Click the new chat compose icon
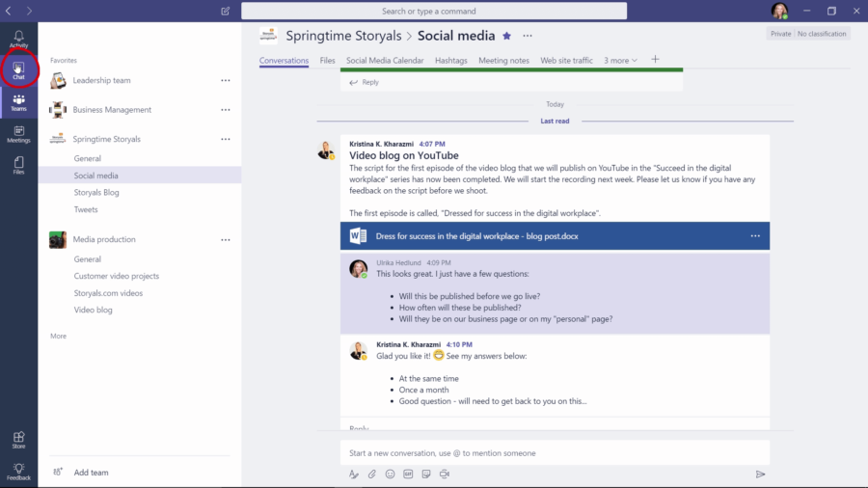 coord(225,11)
